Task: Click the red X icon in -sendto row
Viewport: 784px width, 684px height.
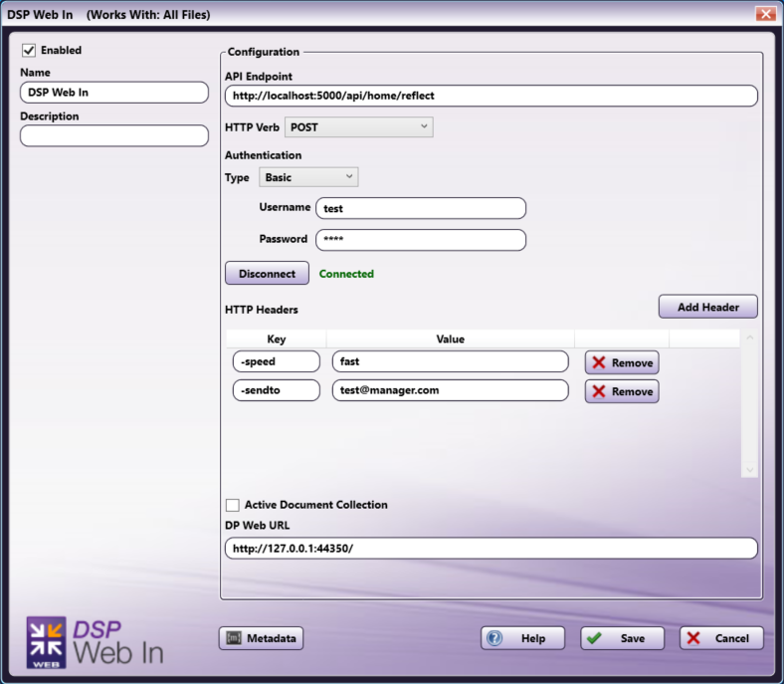Action: [x=599, y=391]
